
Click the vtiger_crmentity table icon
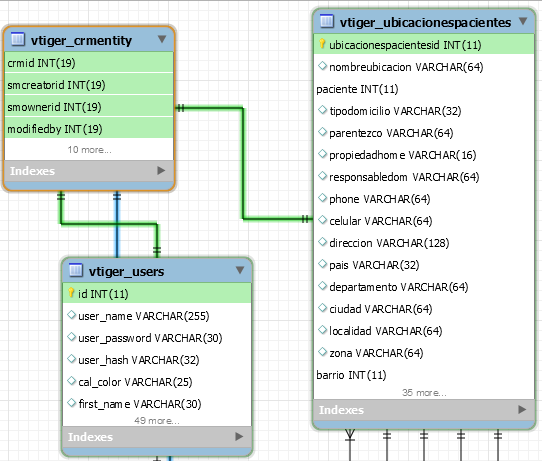18,39
